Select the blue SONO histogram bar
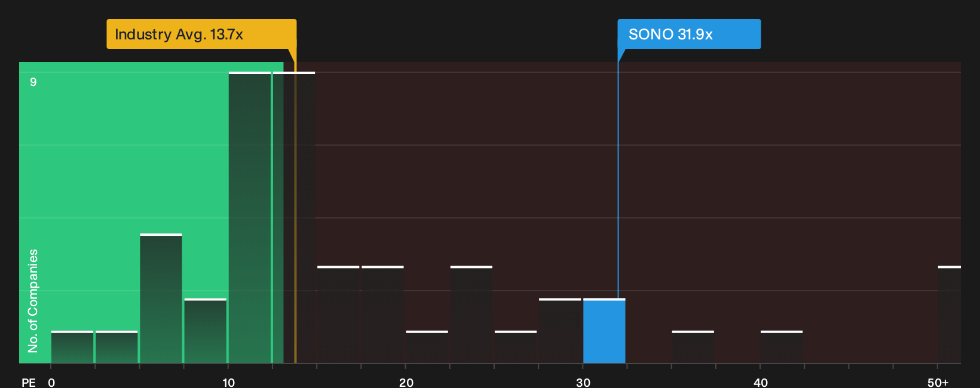This screenshot has height=388, width=980. point(604,331)
